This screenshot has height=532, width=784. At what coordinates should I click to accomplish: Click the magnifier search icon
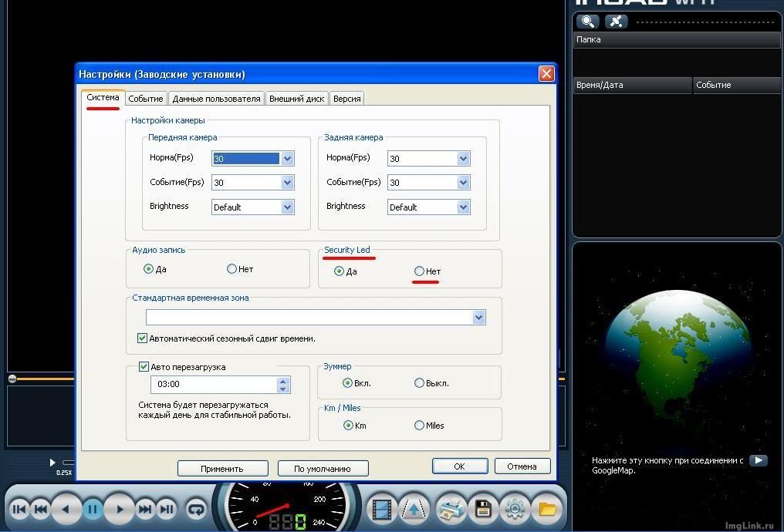(588, 22)
